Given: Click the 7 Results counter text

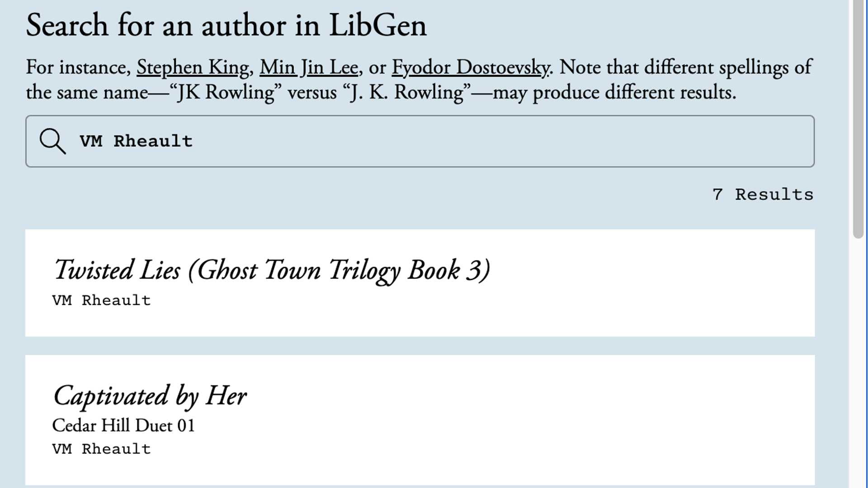Looking at the screenshot, I should (x=763, y=194).
